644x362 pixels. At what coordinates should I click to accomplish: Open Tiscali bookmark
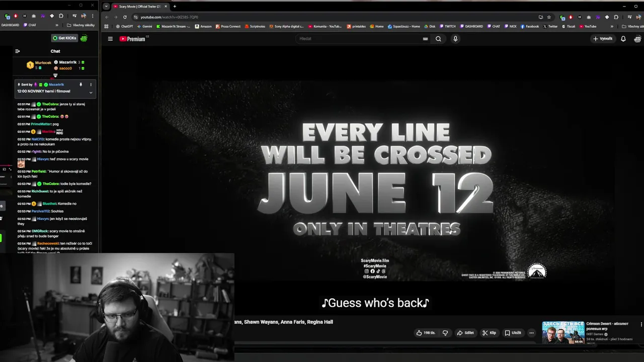569,26
